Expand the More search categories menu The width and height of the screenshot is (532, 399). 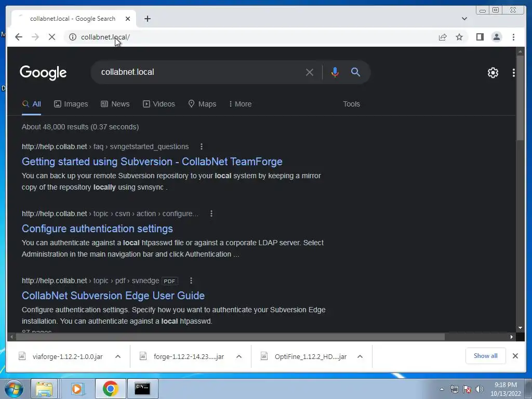click(240, 104)
